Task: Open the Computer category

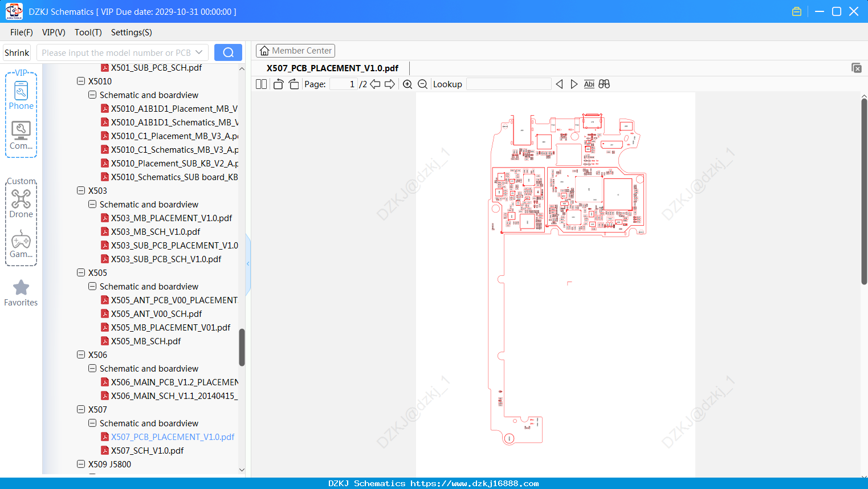Action: click(21, 136)
